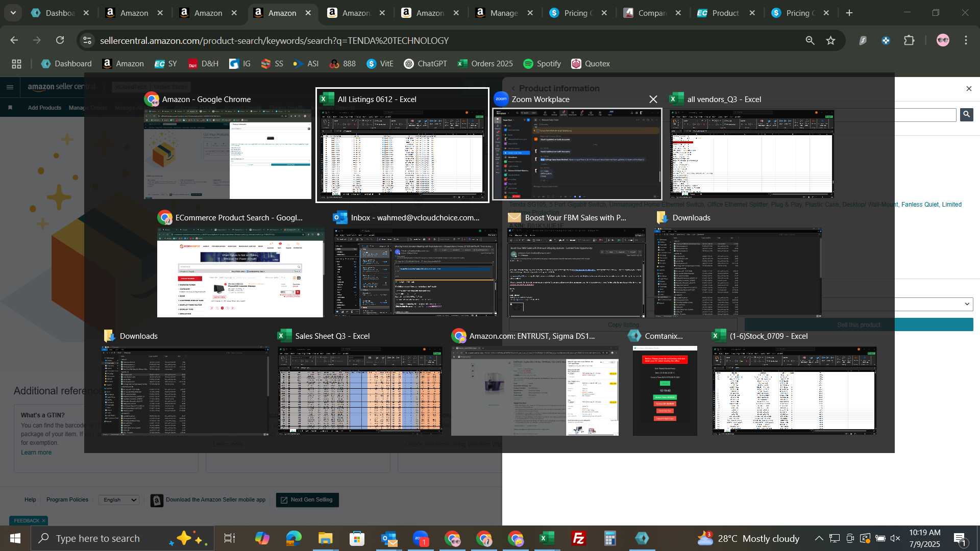
Task: Open the D&H bookmark
Action: tap(203, 64)
